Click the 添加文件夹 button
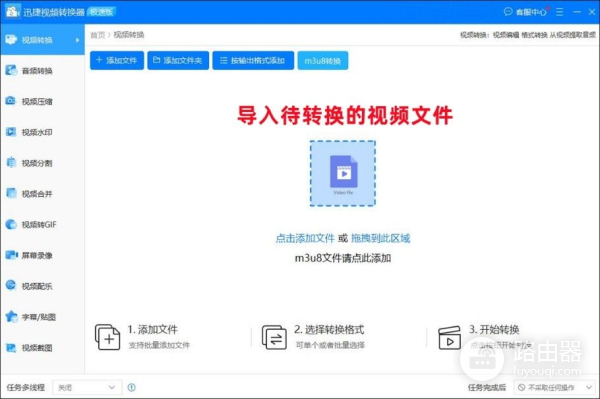600x399 pixels. pos(178,60)
